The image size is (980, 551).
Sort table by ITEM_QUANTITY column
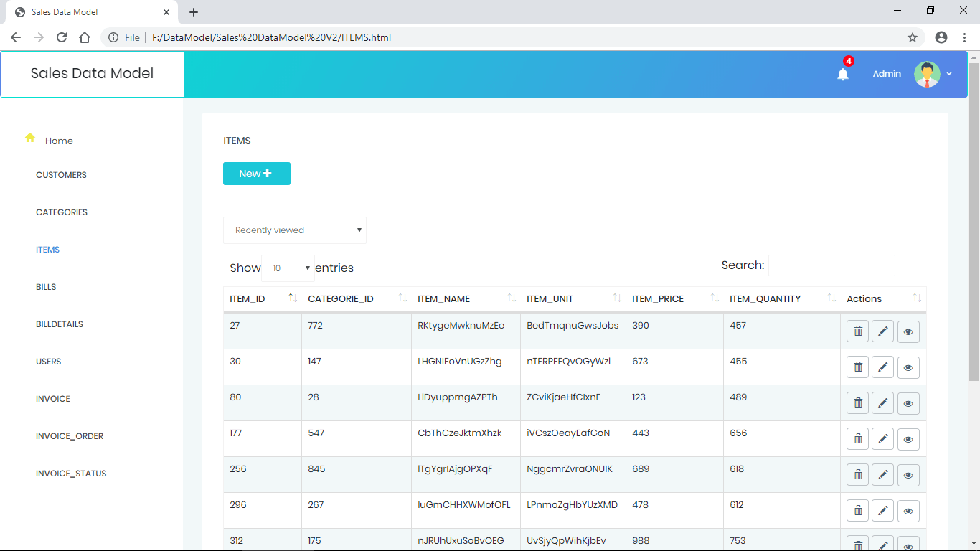coord(782,298)
